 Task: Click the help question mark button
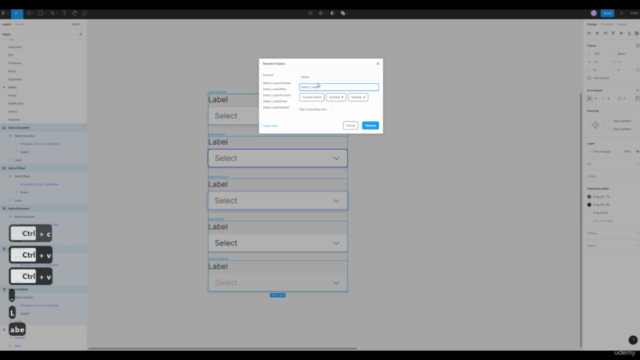(x=633, y=340)
